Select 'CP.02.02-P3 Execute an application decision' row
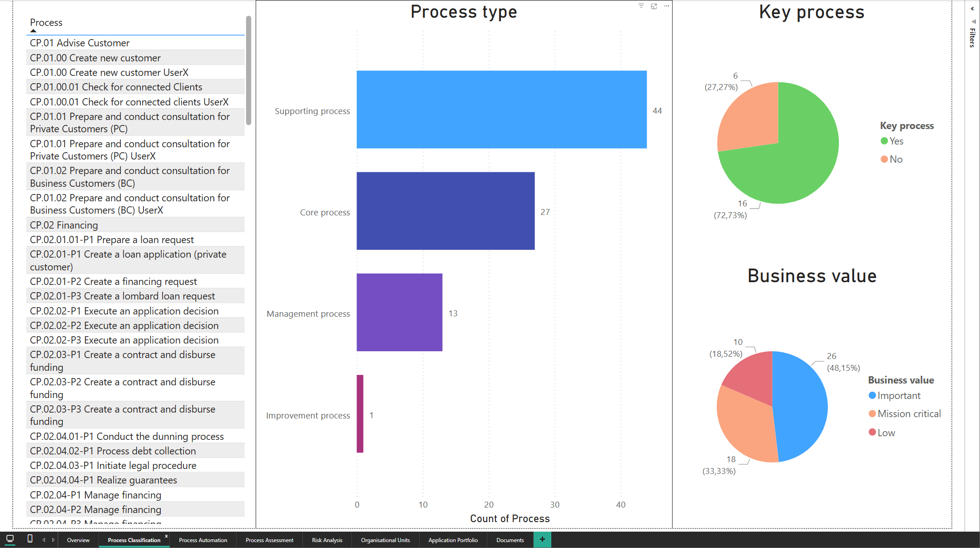 pos(135,340)
